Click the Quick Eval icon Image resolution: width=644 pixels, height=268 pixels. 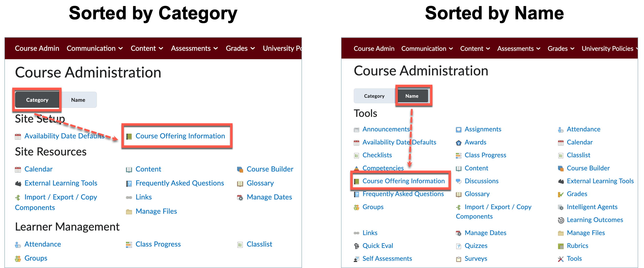point(356,246)
